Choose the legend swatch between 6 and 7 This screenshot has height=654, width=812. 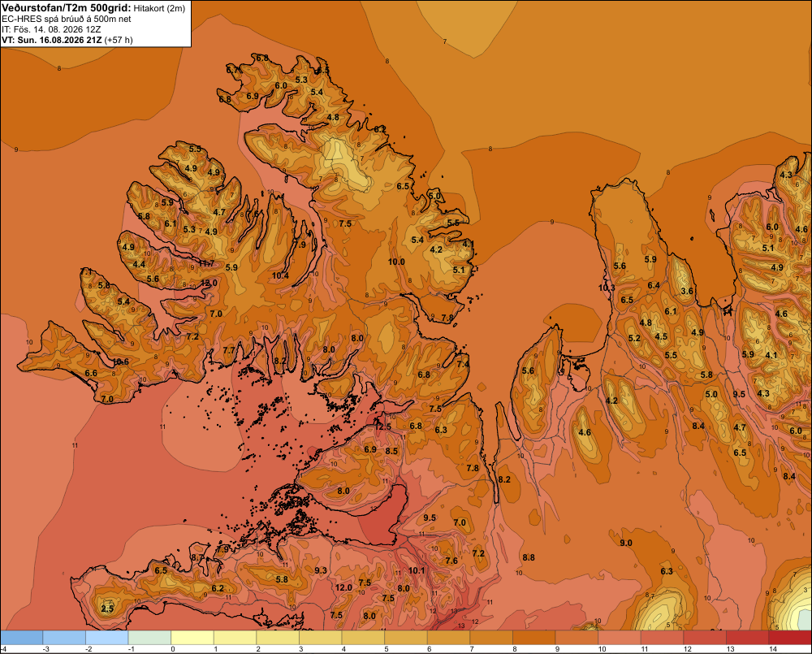(x=448, y=638)
